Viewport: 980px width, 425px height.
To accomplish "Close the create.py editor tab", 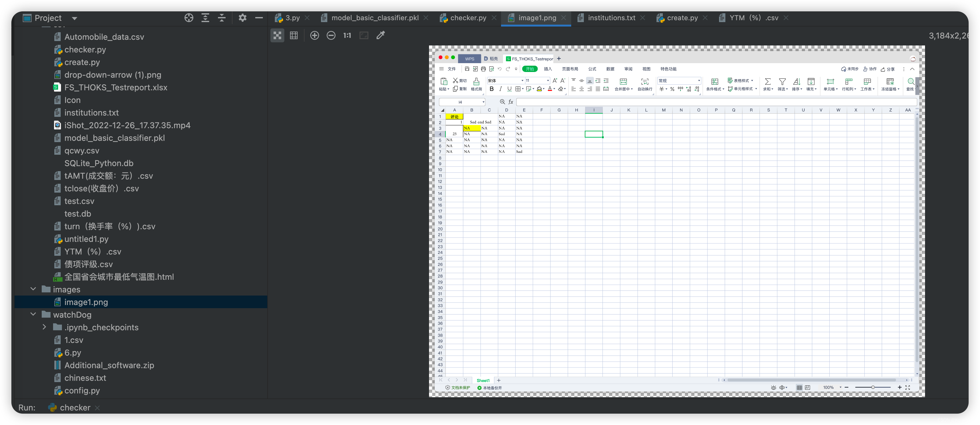I will point(705,18).
